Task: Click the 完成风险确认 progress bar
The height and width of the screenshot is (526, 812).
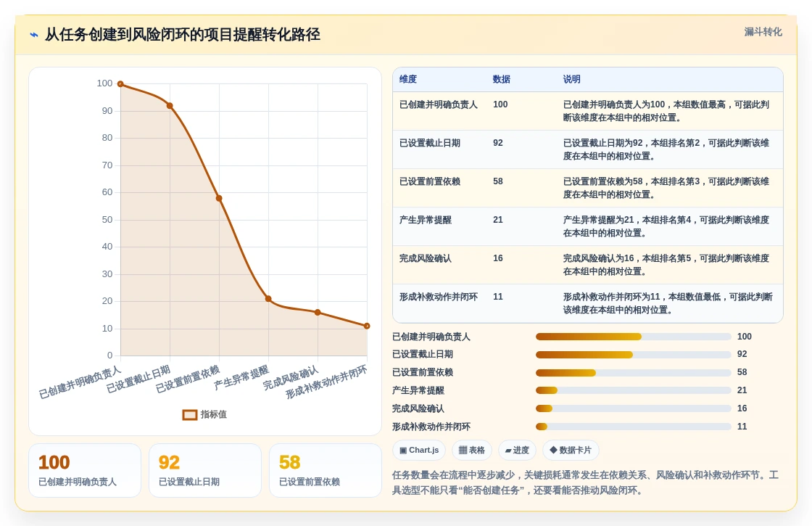Action: pos(634,408)
